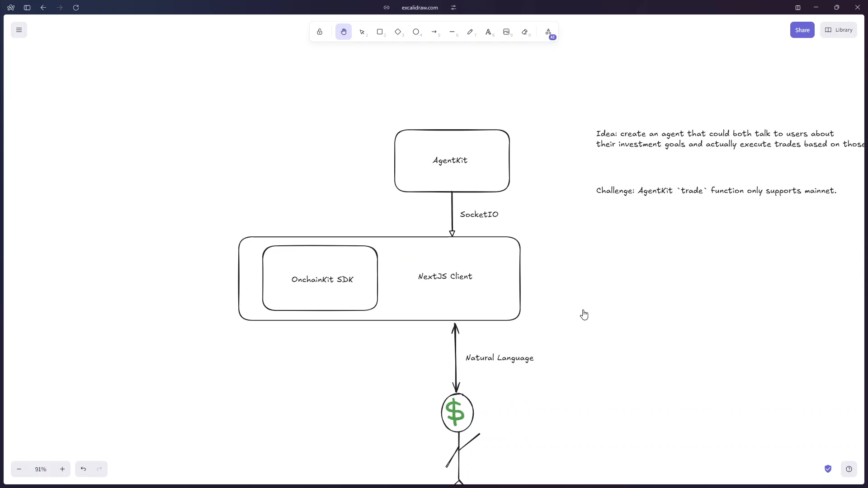Click the encryption shield icon
868x488 pixels.
click(828, 469)
